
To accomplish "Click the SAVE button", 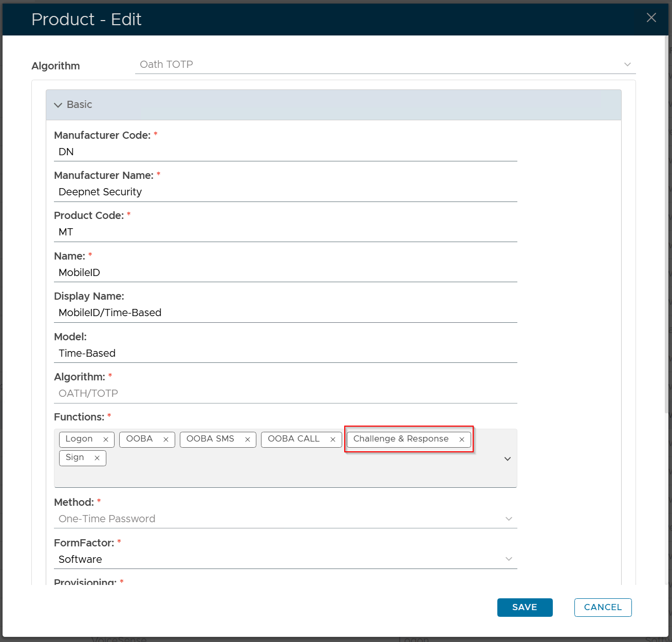I will pyautogui.click(x=525, y=607).
